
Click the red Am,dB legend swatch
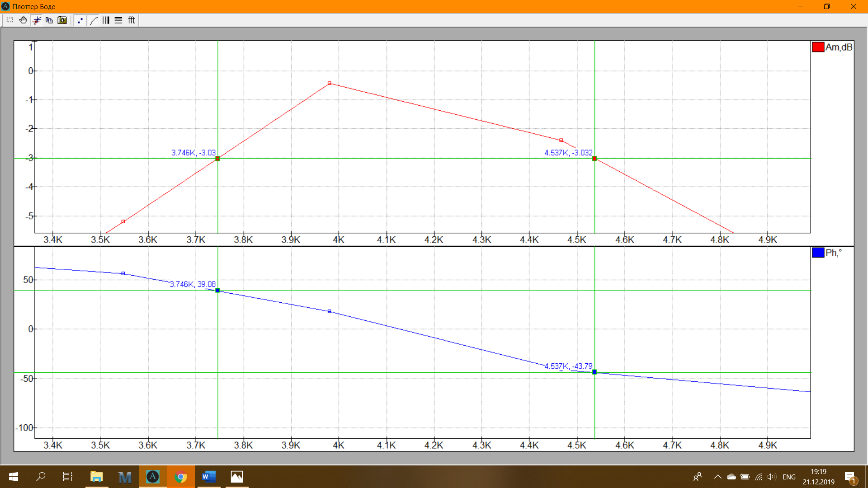[x=818, y=47]
